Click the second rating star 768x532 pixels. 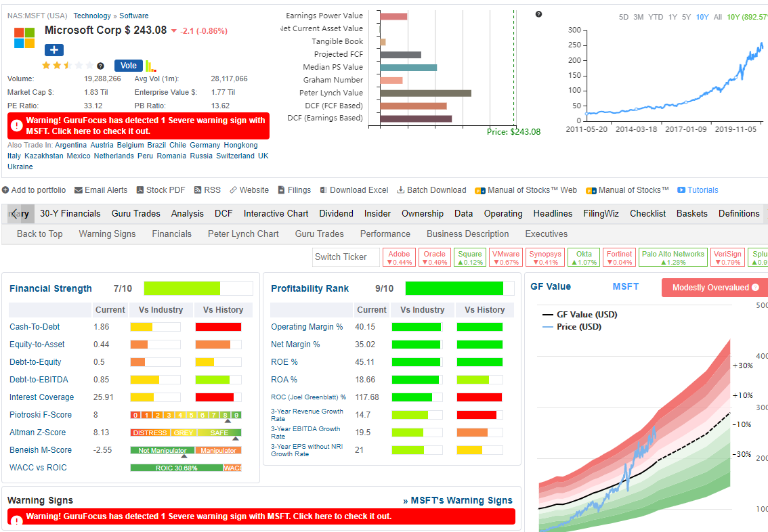tap(57, 65)
